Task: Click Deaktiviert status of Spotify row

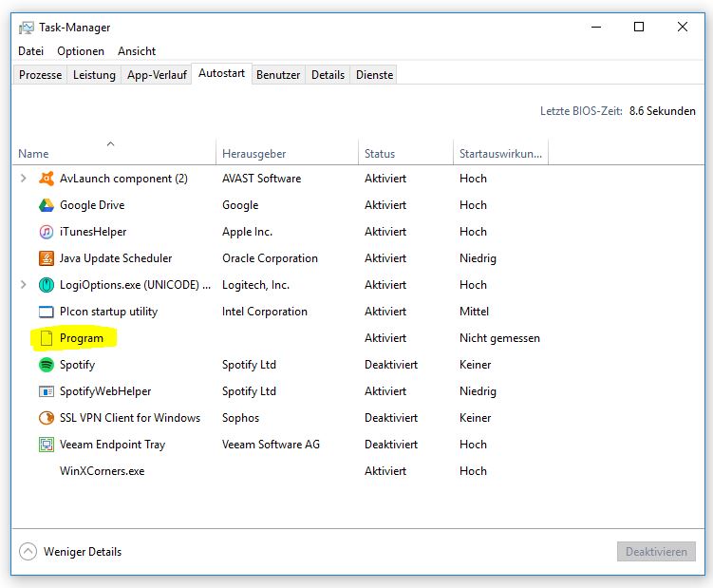Action: [x=391, y=365]
